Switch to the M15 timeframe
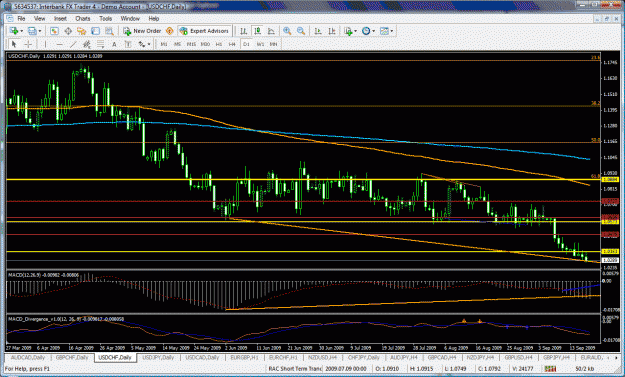 [x=191, y=44]
